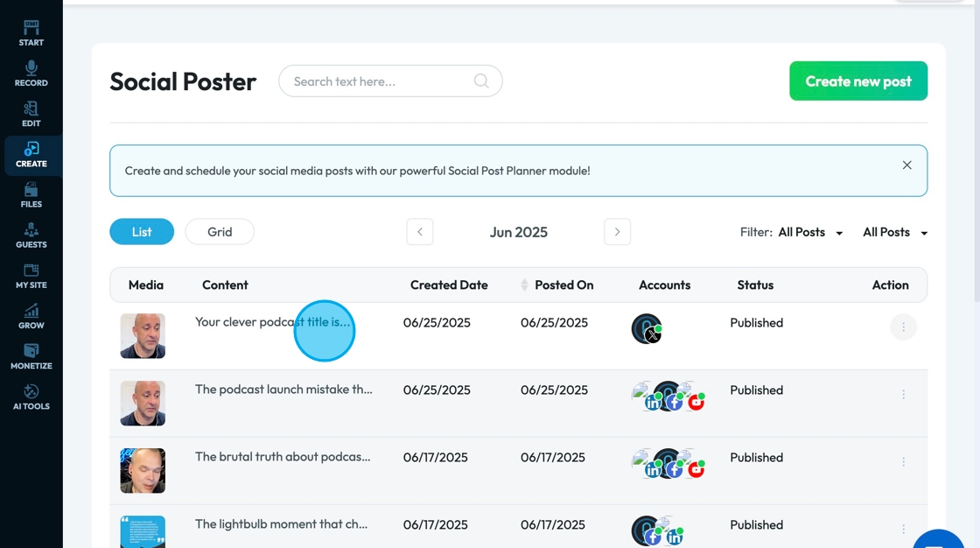Click LinkedIn account icon on 'podcast launch mistake' row
This screenshot has height=548, width=980.
click(x=653, y=403)
